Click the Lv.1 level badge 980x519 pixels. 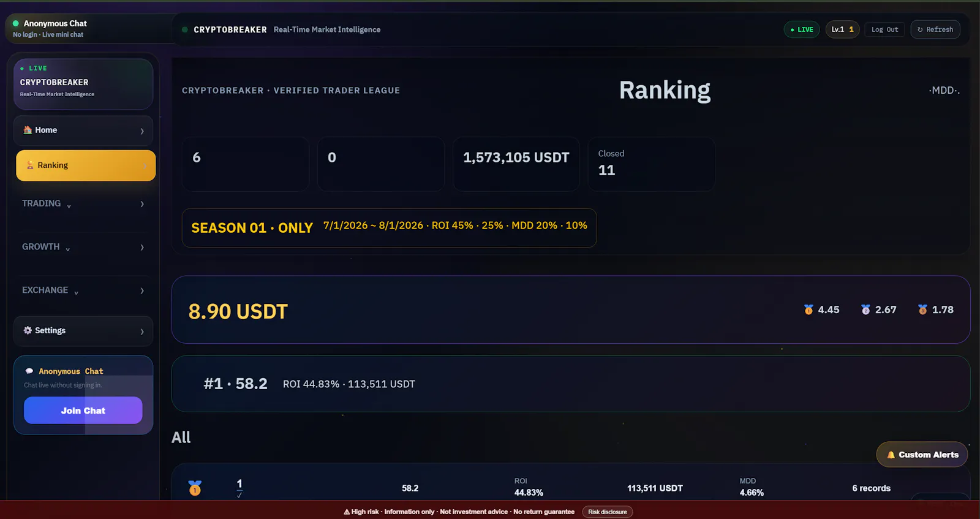pos(842,29)
